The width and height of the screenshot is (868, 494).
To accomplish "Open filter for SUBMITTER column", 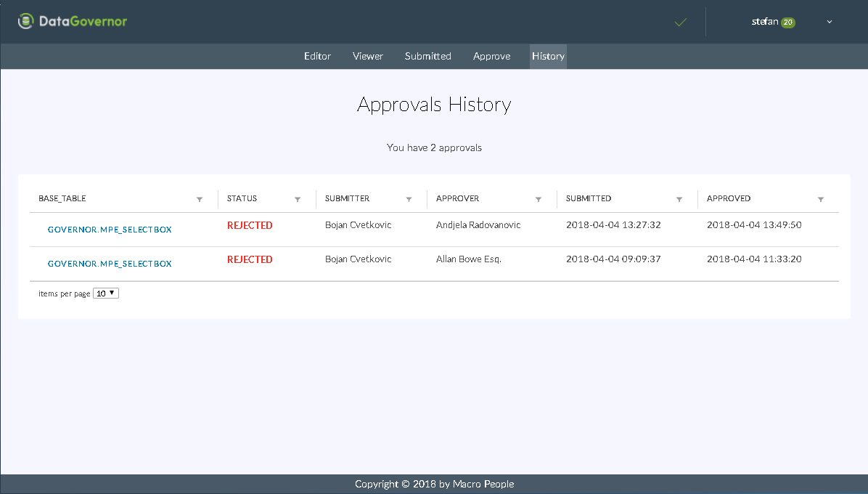I will 409,199.
